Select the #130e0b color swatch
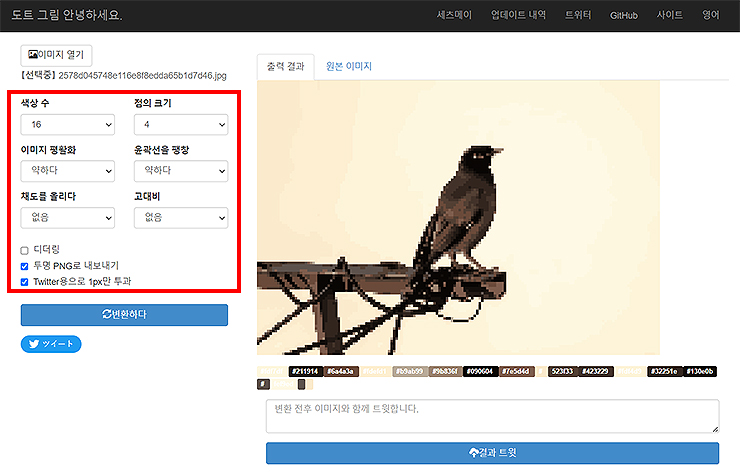 (x=700, y=371)
